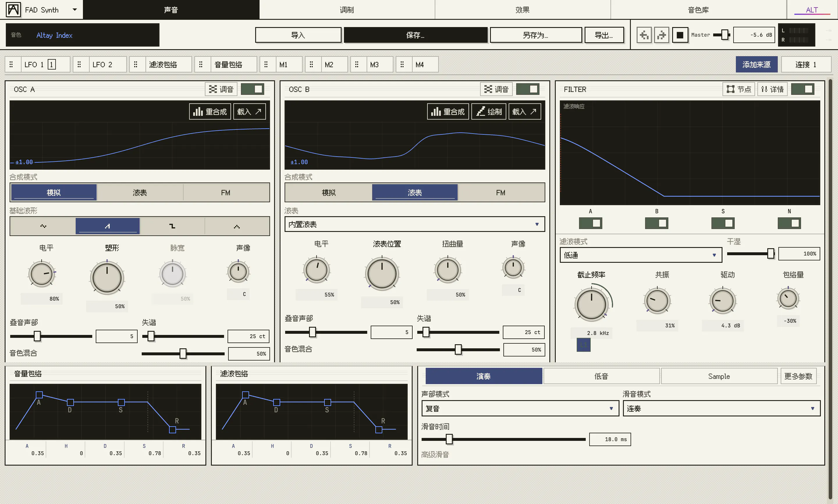This screenshot has width=838, height=504.
Task: Toggle the FILTER power switch
Action: [x=802, y=89]
